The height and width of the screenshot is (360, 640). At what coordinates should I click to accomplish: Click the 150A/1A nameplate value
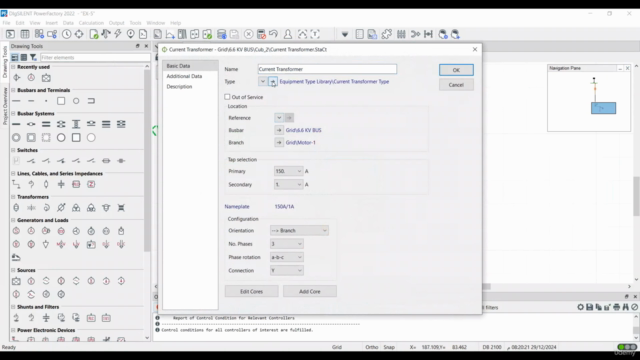284,207
